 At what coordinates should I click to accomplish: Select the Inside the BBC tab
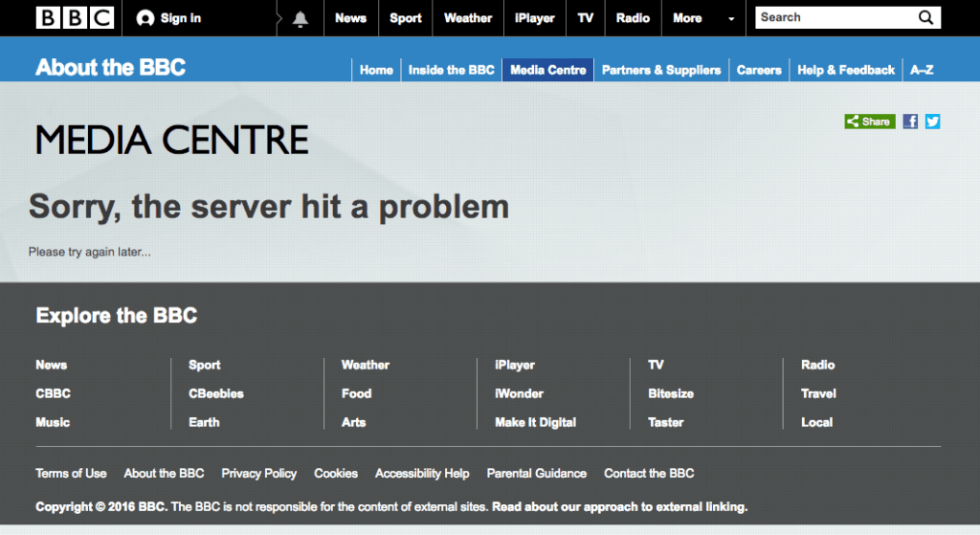pyautogui.click(x=452, y=70)
